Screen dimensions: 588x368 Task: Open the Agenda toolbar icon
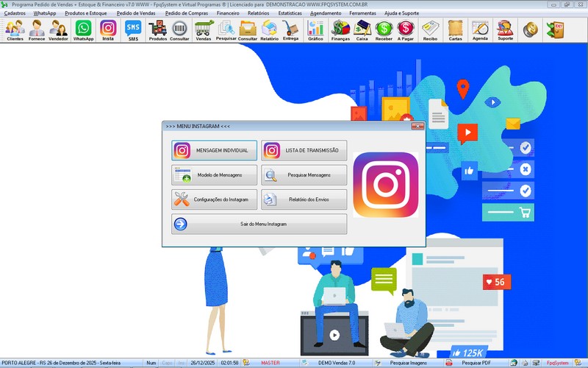(480, 30)
